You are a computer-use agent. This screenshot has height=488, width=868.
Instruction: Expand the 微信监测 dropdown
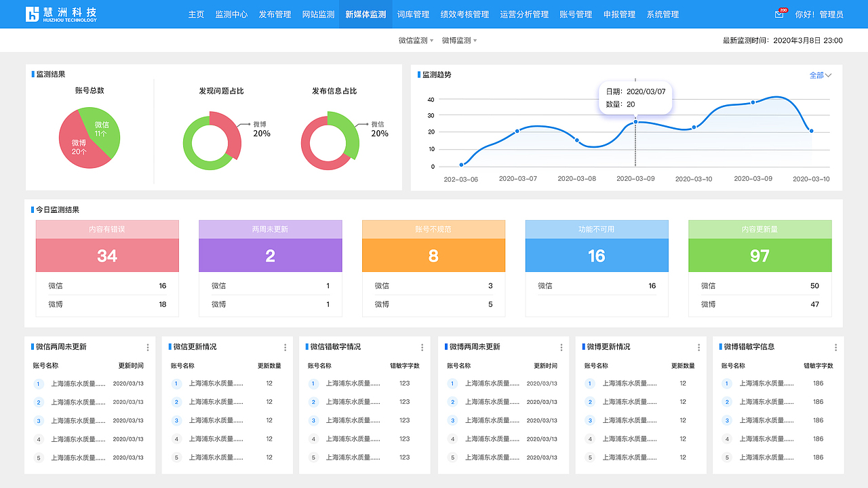click(414, 41)
